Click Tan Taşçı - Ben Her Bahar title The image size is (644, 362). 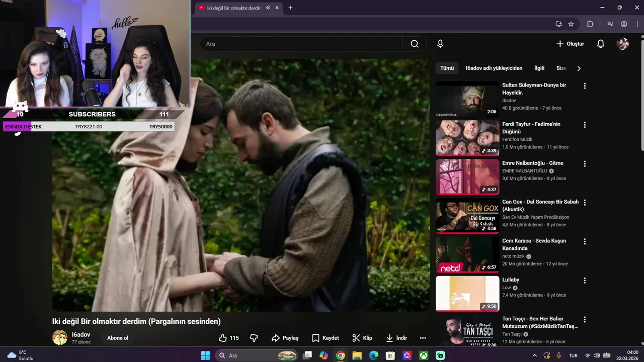coord(540,322)
